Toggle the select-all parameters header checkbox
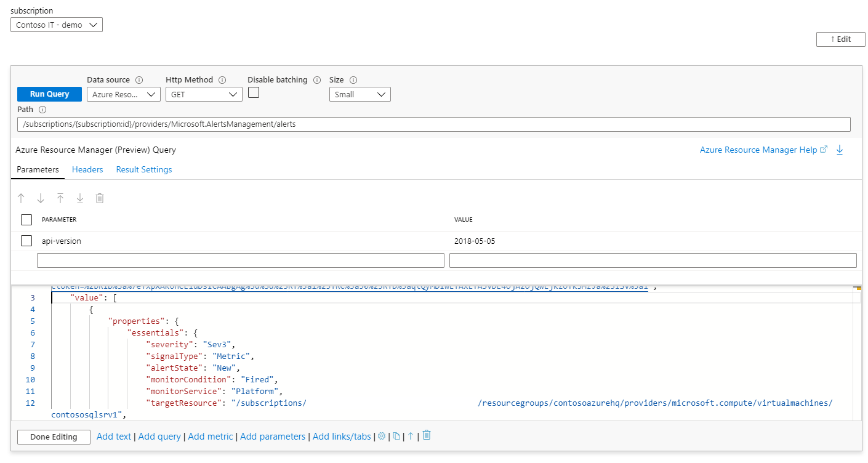This screenshot has width=868, height=463. (x=26, y=219)
